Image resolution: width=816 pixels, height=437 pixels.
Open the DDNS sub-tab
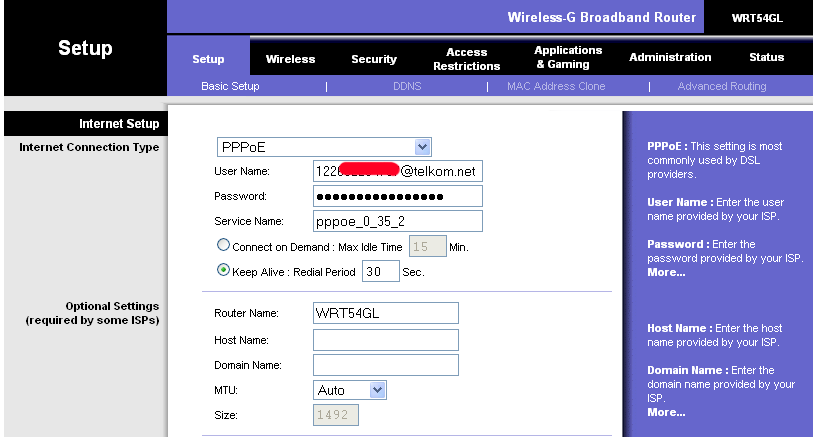(407, 86)
